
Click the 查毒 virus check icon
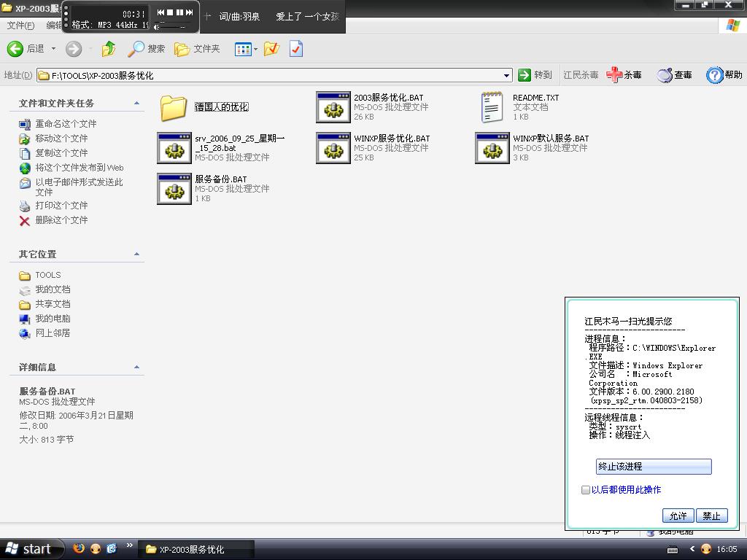pyautogui.click(x=675, y=74)
